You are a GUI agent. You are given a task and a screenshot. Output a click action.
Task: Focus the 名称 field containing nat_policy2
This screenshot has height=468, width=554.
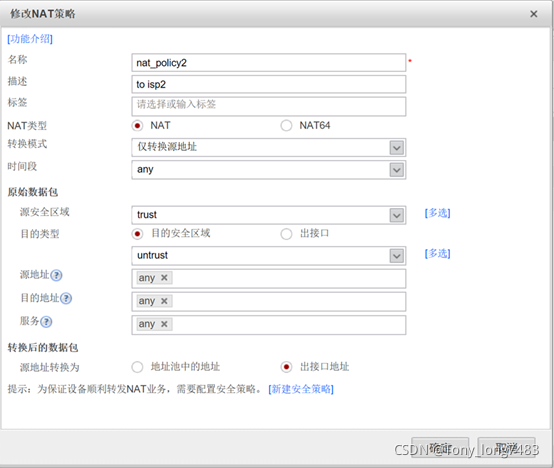pos(269,63)
